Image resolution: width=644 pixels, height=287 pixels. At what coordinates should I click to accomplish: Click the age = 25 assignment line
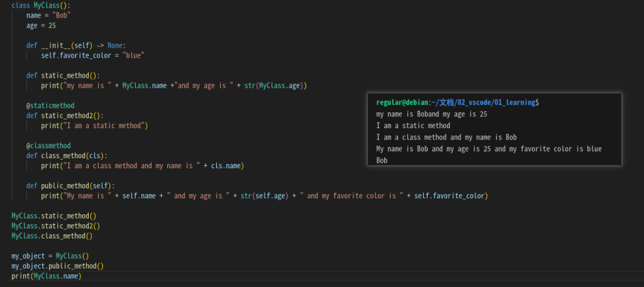pos(41,25)
